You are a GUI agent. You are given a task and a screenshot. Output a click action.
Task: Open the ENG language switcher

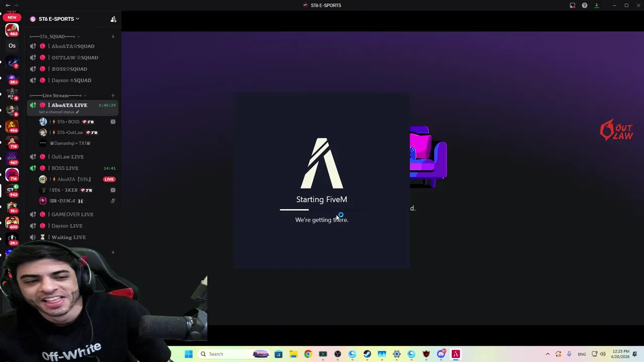tap(582, 354)
